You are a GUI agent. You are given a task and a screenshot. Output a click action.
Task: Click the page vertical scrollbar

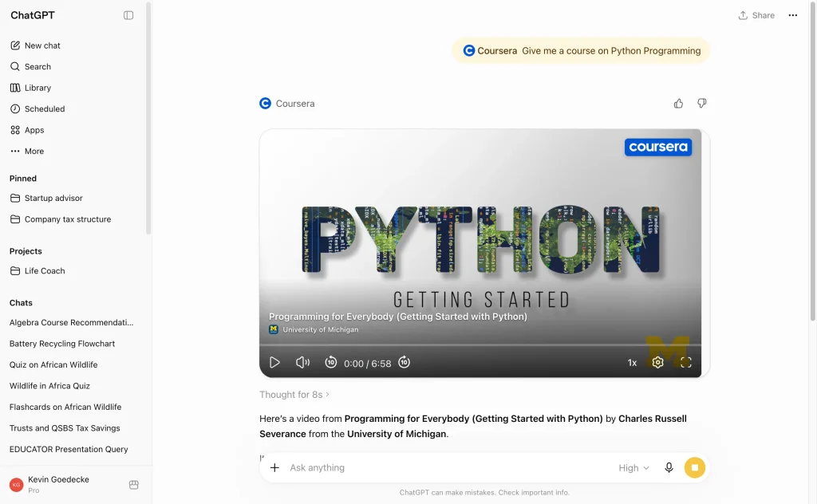(x=813, y=161)
